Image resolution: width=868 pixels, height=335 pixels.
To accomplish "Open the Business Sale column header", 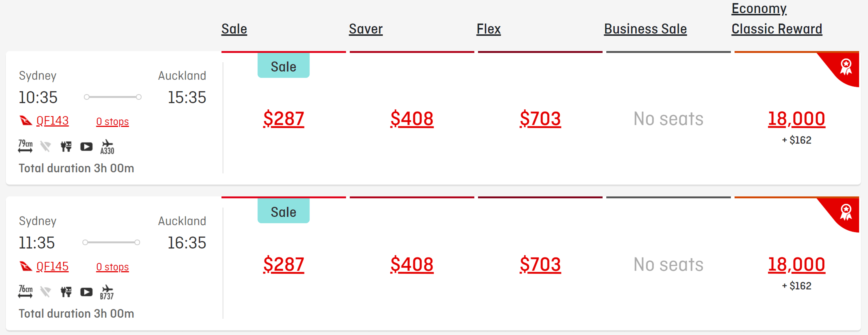I will [x=645, y=29].
